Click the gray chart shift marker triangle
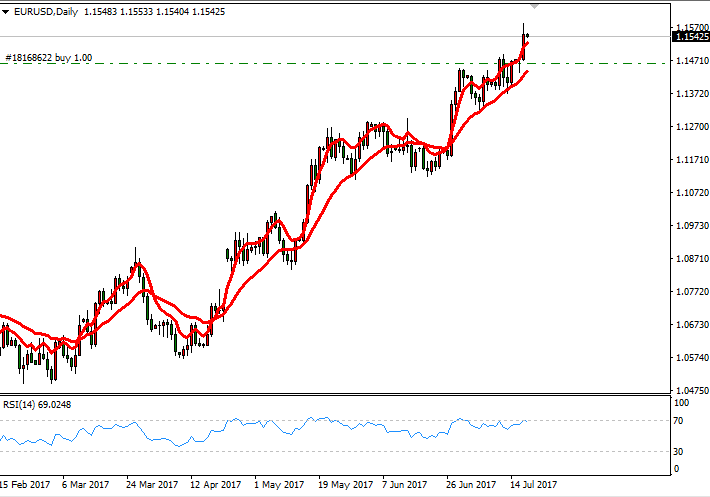 [x=534, y=6]
